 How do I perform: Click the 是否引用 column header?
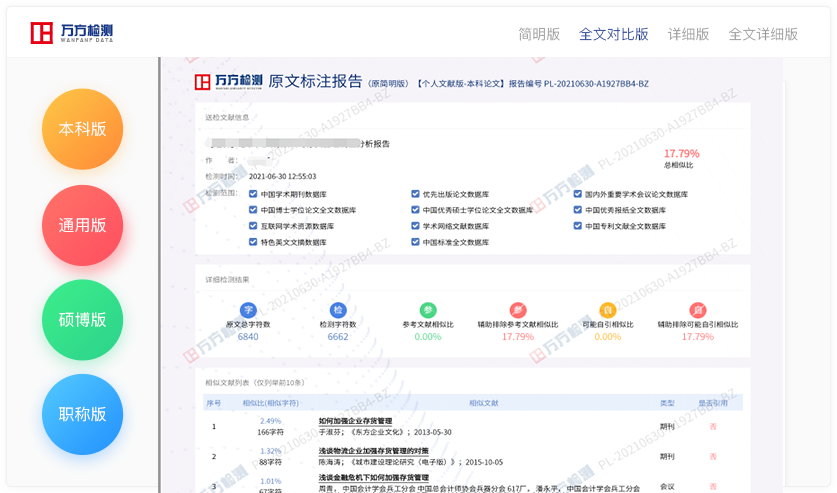tap(713, 403)
